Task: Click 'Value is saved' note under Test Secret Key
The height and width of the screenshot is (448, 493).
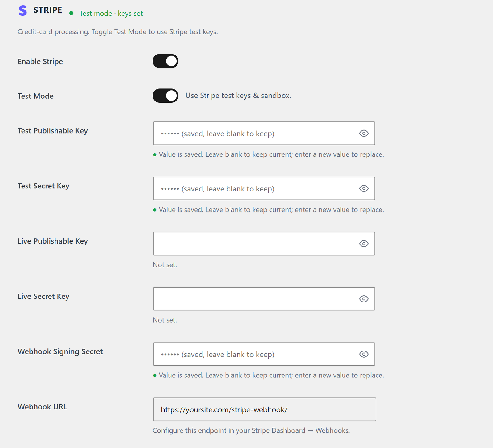Action: click(268, 210)
